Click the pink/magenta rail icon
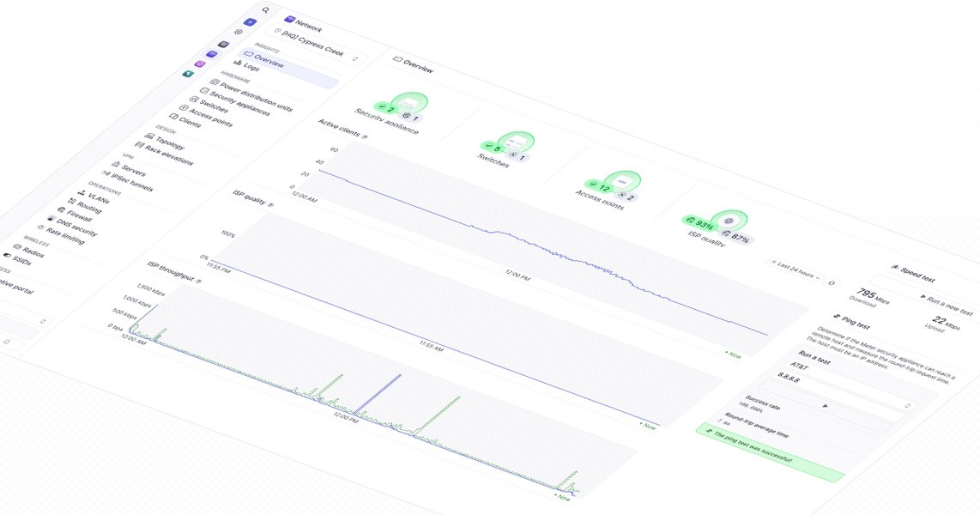Screen dimensions: 980x515 200,64
